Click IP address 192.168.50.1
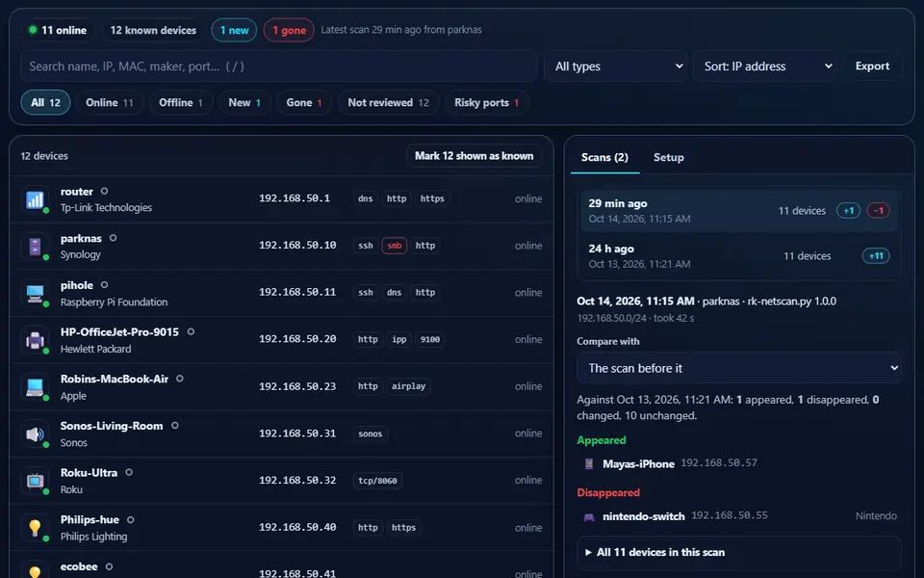The height and width of the screenshot is (578, 924). pos(295,198)
